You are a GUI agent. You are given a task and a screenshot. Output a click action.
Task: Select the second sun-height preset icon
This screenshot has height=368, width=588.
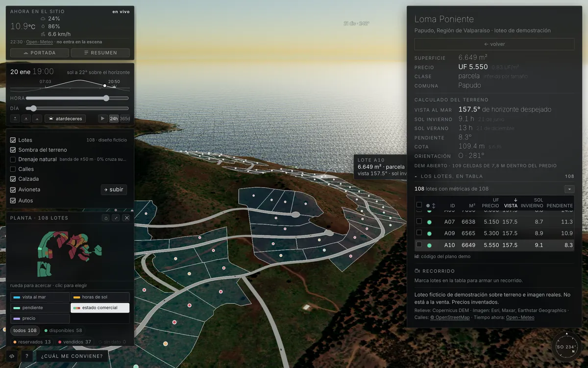[x=26, y=119]
